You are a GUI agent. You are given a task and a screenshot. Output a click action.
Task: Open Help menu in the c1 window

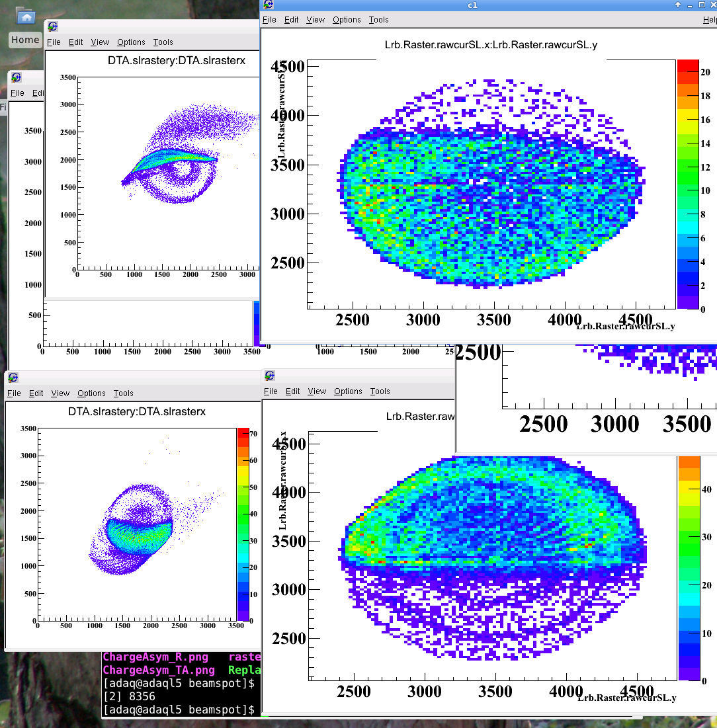pos(710,19)
